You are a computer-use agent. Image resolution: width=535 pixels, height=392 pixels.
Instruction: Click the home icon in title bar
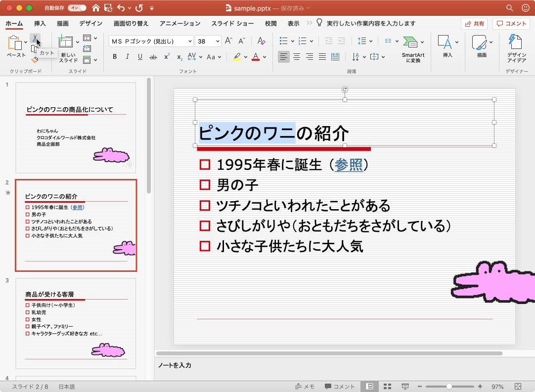tap(96, 8)
